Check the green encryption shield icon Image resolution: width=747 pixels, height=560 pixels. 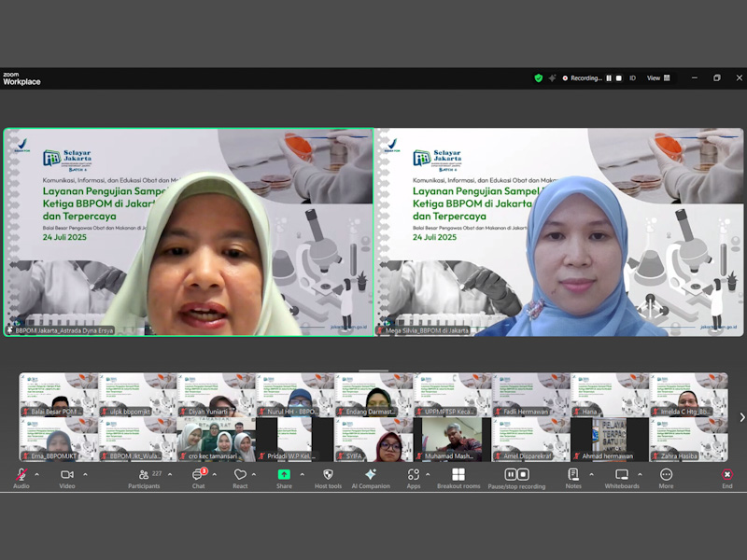pos(539,78)
